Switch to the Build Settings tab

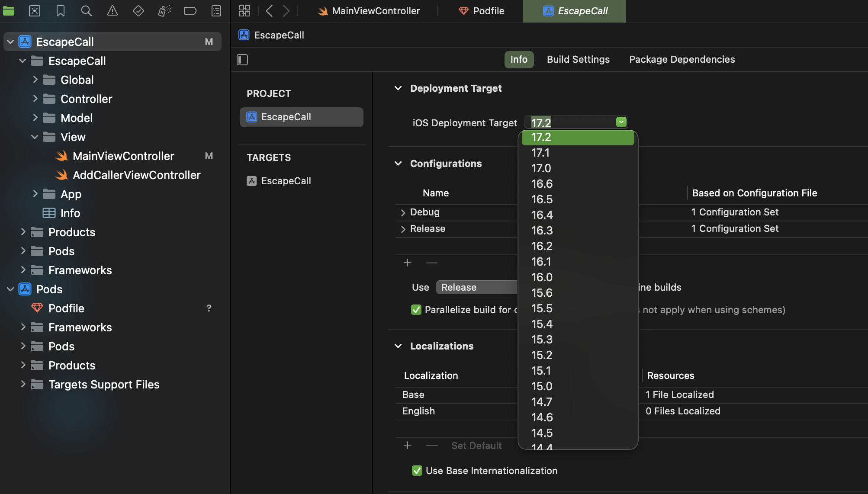click(x=578, y=59)
